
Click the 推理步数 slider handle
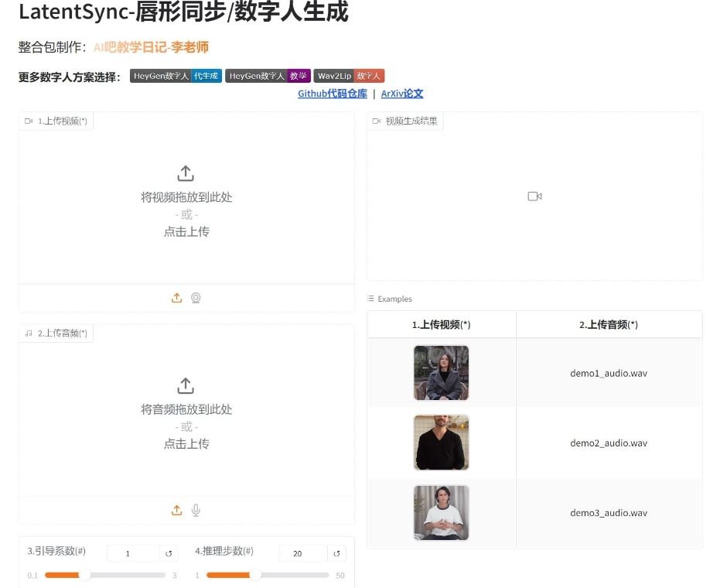tap(255, 575)
